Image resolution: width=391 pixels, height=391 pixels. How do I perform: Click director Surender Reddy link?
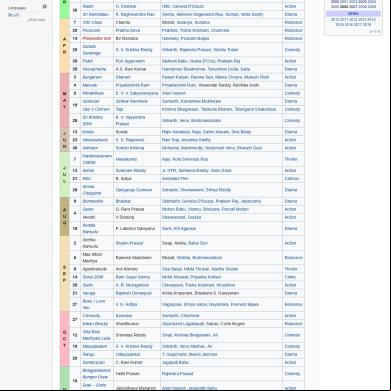131,170
